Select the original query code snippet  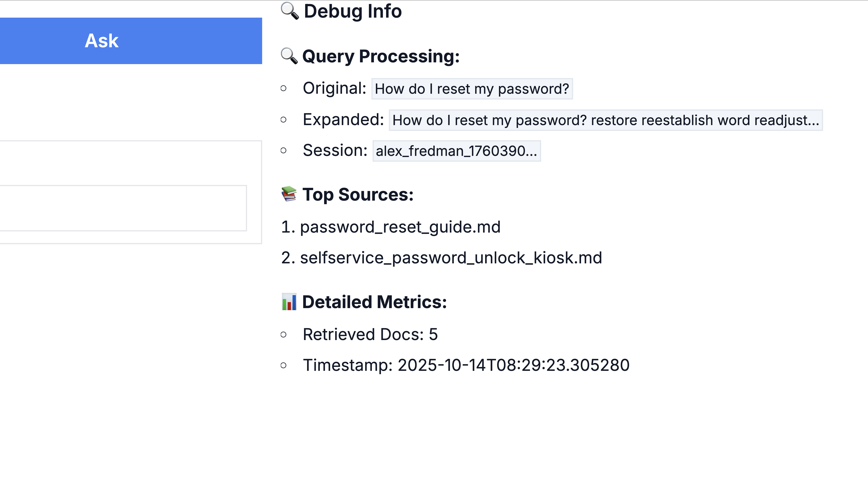(472, 89)
